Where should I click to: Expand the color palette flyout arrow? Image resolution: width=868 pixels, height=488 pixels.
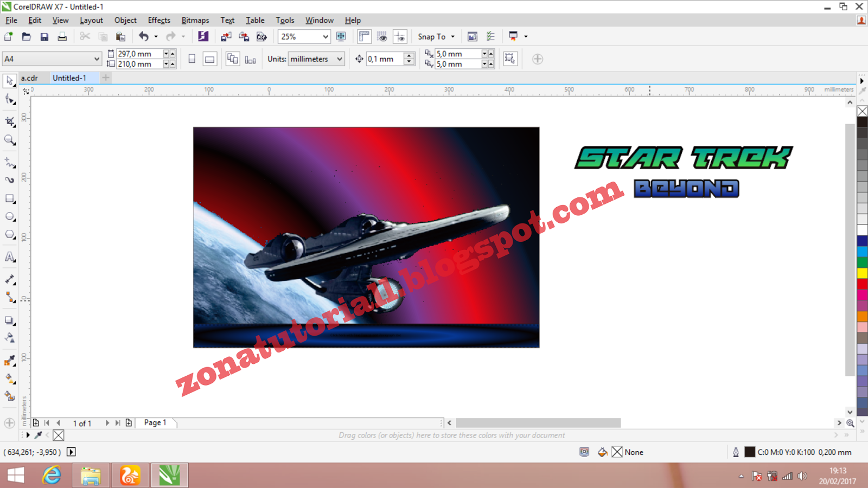click(861, 81)
